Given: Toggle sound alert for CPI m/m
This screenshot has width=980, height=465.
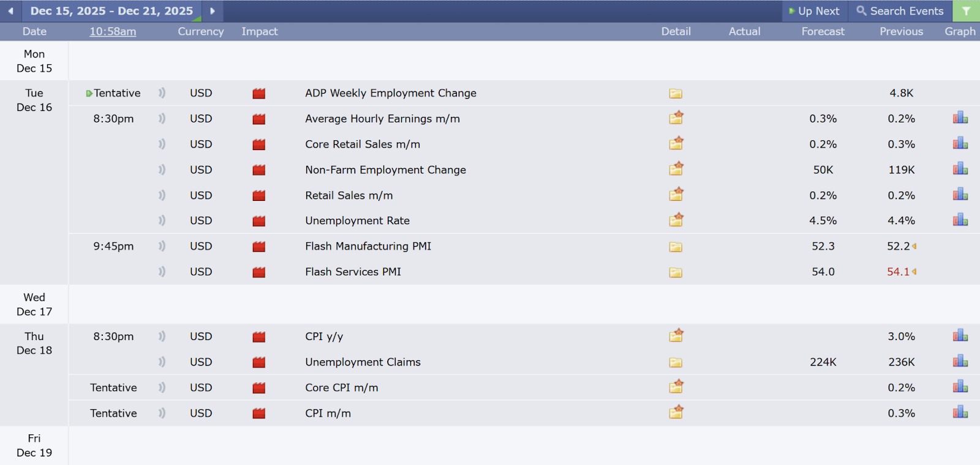Looking at the screenshot, I should click(x=162, y=414).
